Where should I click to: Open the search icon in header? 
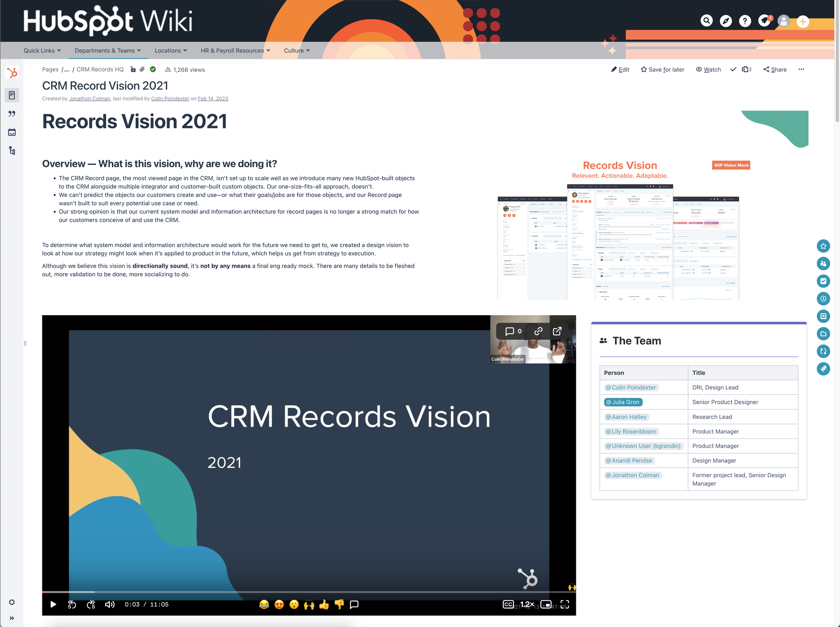coord(706,20)
